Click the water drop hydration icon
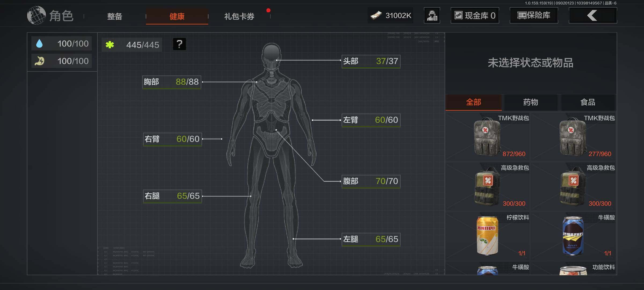The width and height of the screenshot is (644, 290). pyautogui.click(x=39, y=44)
